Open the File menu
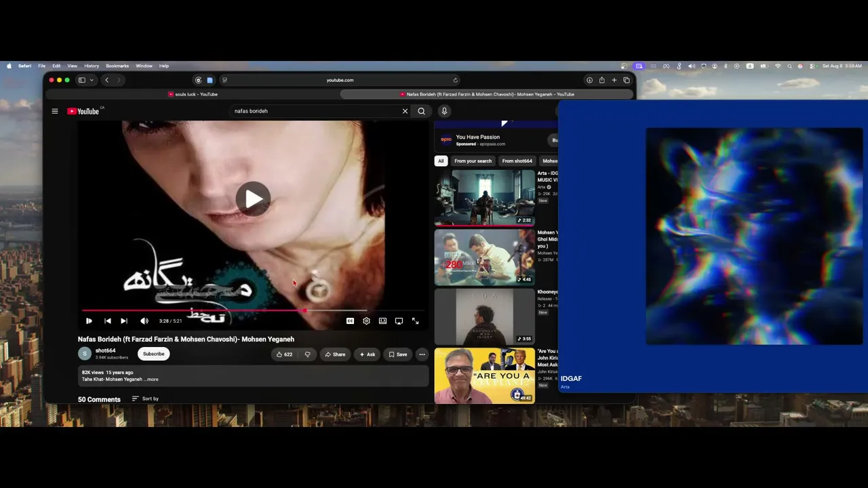The width and height of the screenshot is (868, 488). point(41,66)
